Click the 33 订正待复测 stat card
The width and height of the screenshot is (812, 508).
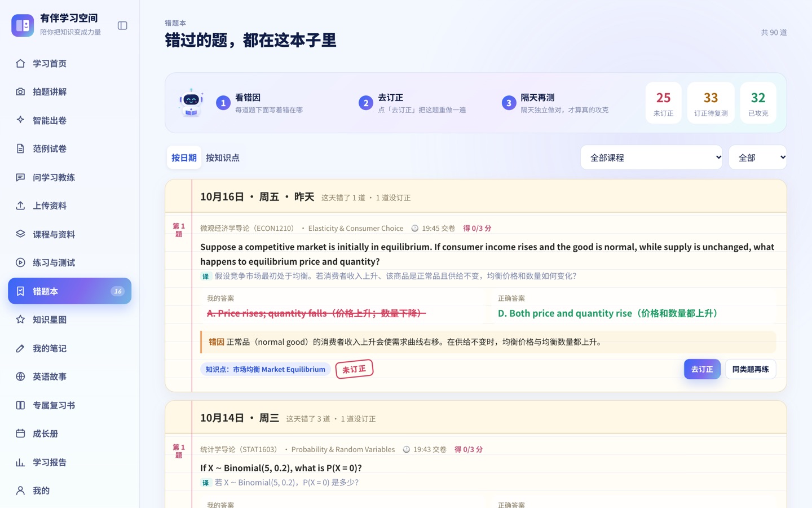tap(711, 103)
